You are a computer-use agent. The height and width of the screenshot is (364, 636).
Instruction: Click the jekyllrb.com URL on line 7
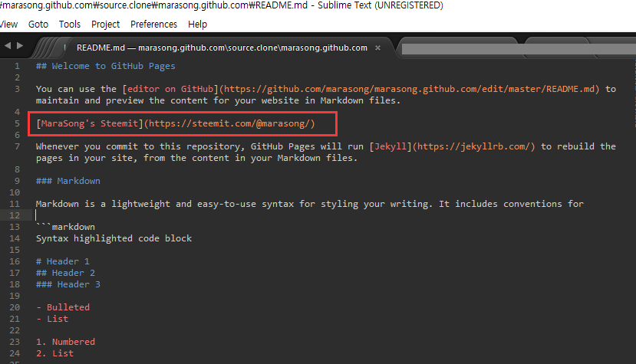click(473, 146)
